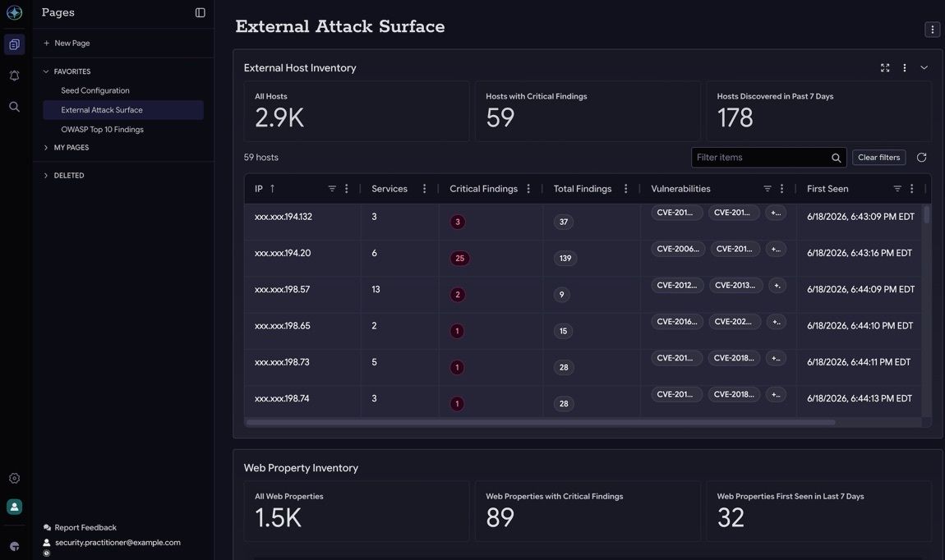945x560 pixels.
Task: Select the Hosts Discovered in Past 7 Days card
Action: pyautogui.click(x=819, y=112)
